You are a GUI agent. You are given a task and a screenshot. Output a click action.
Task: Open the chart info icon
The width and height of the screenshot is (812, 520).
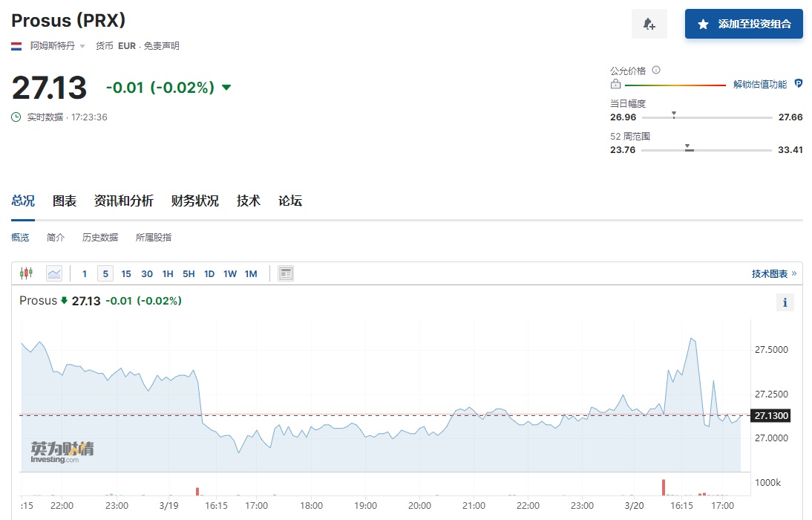click(785, 302)
